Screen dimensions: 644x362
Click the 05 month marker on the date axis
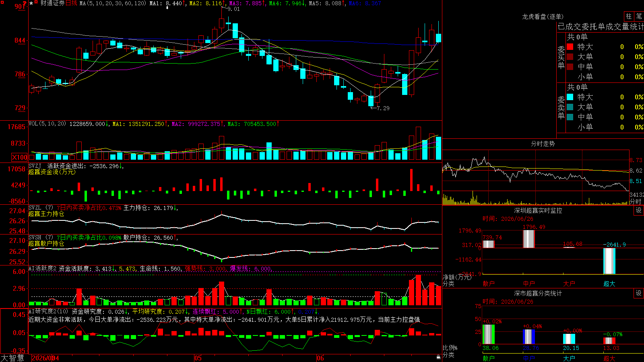tap(198, 358)
